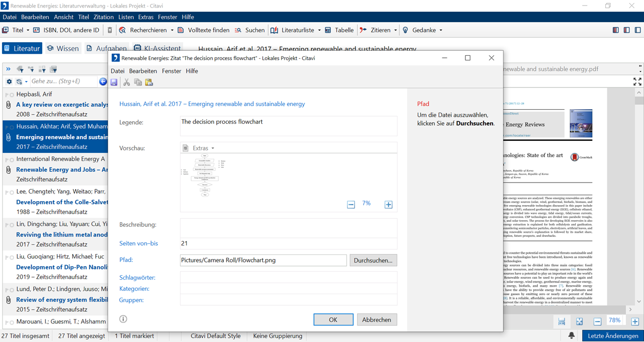This screenshot has height=342, width=644.
Task: Expand the Extras dropdown in the preview
Action: coord(203,148)
